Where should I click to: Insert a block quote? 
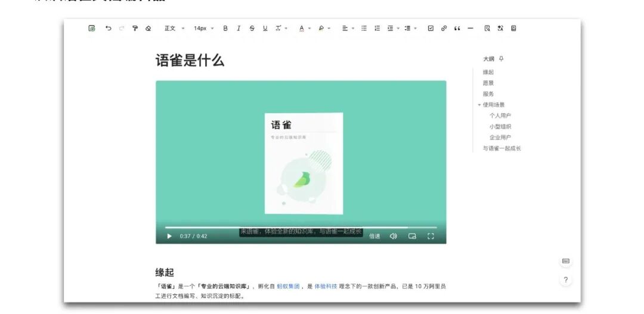click(x=457, y=29)
